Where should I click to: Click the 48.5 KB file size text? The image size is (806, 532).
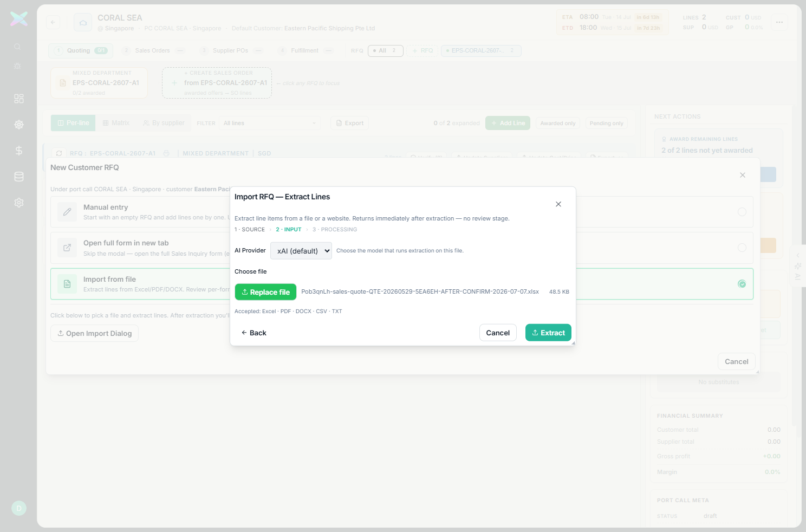(559, 291)
